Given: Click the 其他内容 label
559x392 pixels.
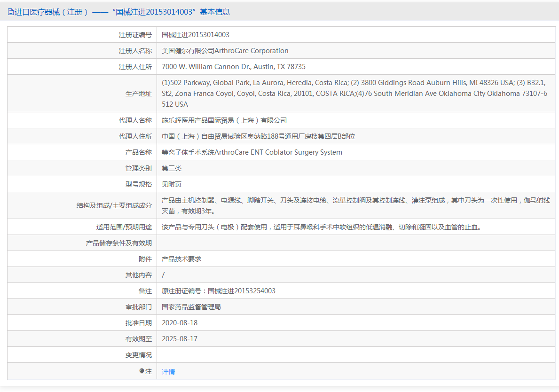Looking at the screenshot, I should click(138, 275).
